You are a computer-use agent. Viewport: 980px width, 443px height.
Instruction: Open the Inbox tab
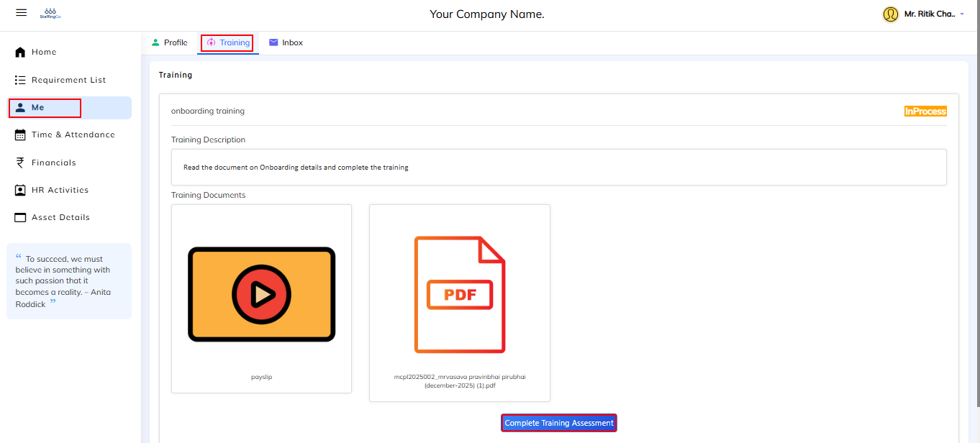coord(286,42)
